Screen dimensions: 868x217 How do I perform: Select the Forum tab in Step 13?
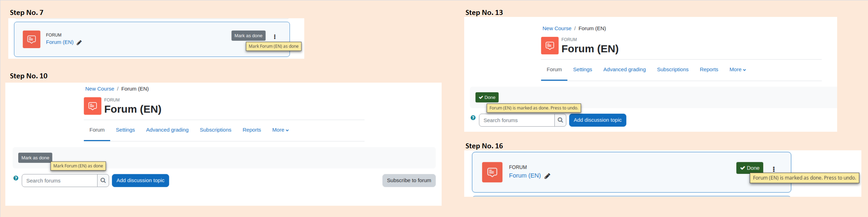click(x=554, y=70)
